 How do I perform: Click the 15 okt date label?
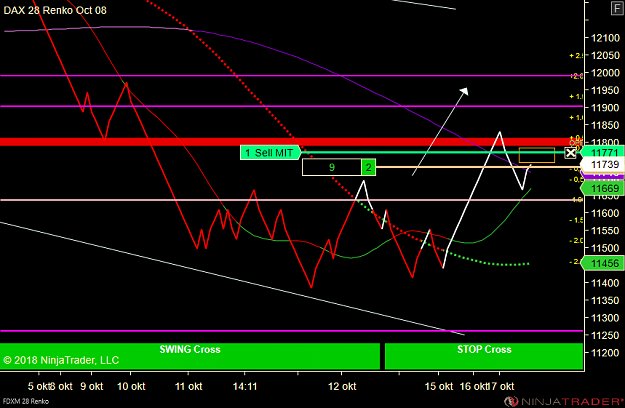[x=439, y=386]
